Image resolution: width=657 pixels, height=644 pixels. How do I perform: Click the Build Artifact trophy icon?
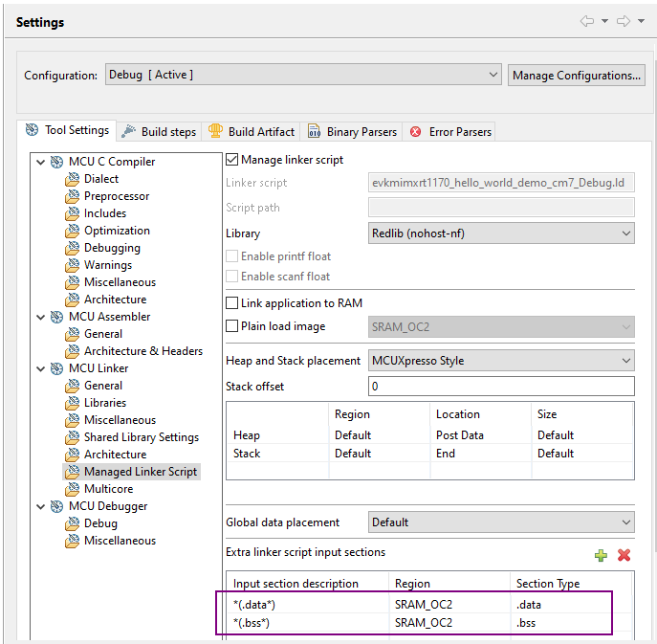coord(215,131)
